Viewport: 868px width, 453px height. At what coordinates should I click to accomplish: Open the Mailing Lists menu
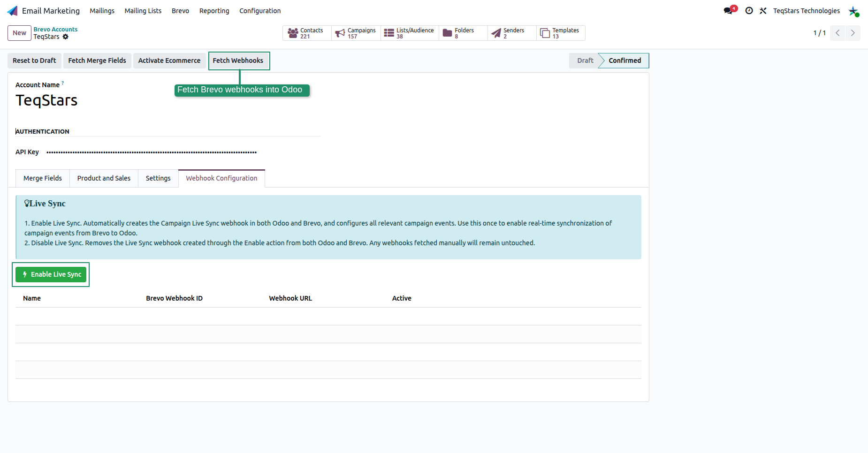[x=143, y=11]
